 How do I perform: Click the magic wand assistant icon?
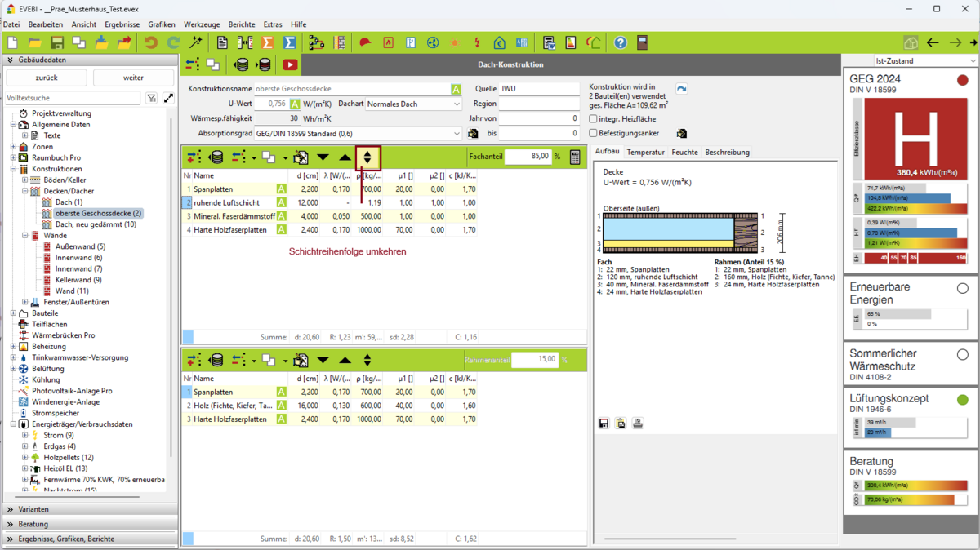(x=196, y=42)
